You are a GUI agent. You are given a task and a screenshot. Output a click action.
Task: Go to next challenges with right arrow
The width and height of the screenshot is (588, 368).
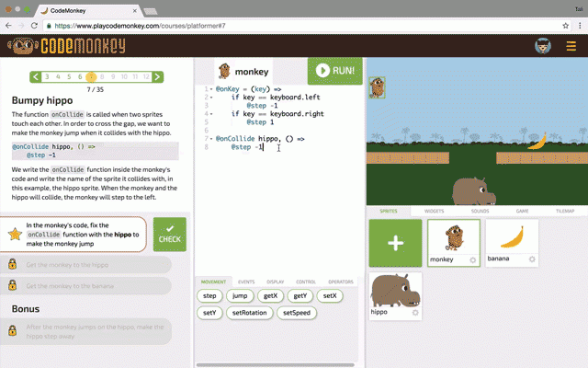click(x=157, y=77)
